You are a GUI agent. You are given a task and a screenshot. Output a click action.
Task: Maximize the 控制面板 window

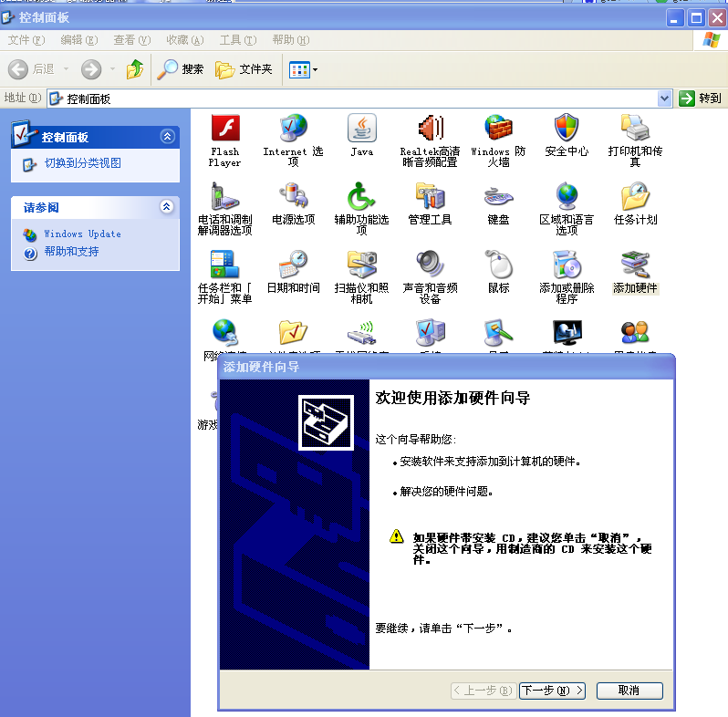[x=696, y=18]
